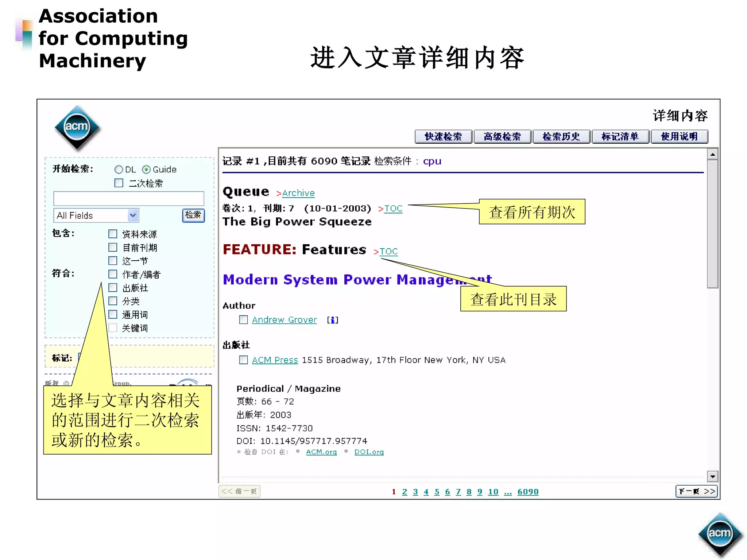
Task: Select the Guide radio button
Action: (x=146, y=170)
